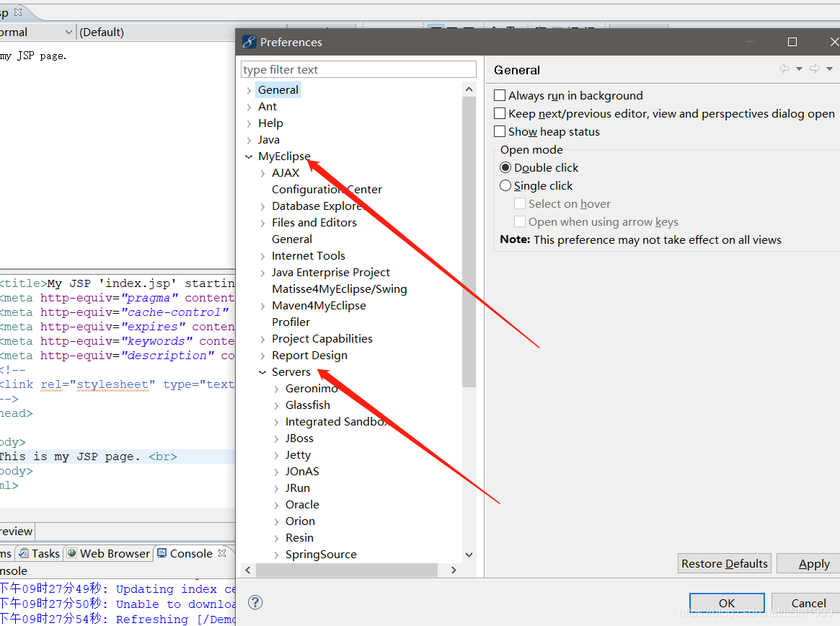
Task: Toggle Keep next/previous editor dialog open
Action: (500, 113)
